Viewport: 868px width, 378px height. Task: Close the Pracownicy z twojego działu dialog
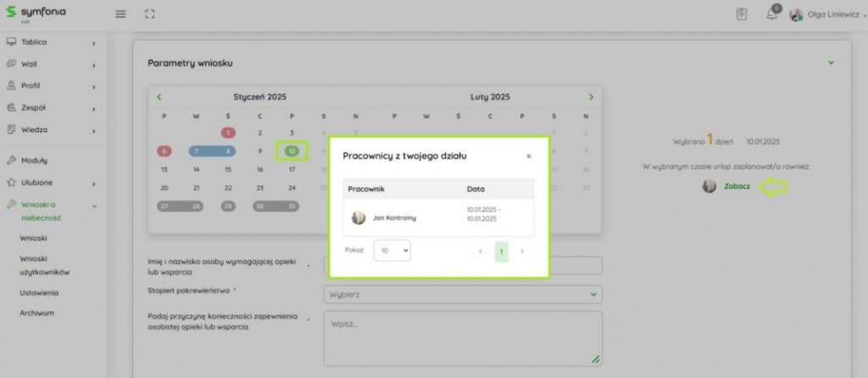coord(529,156)
